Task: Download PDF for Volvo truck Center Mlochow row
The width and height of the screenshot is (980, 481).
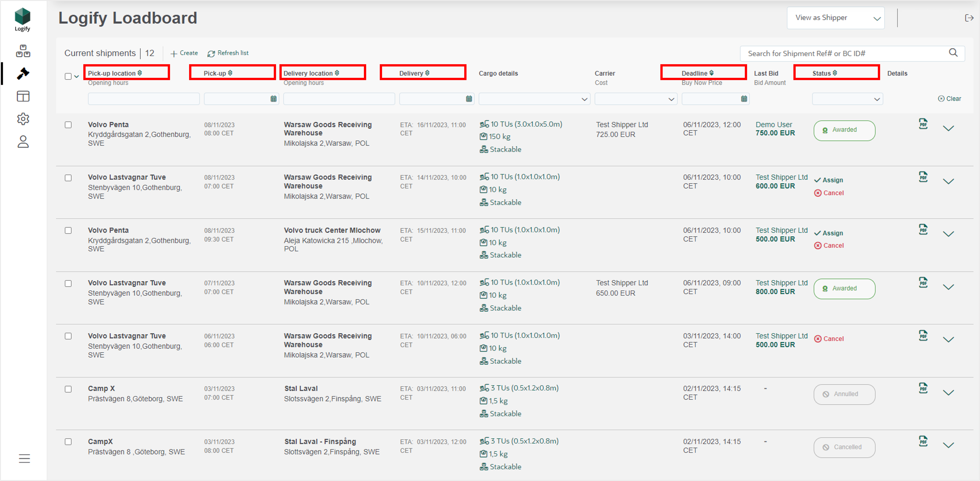Action: point(923,230)
